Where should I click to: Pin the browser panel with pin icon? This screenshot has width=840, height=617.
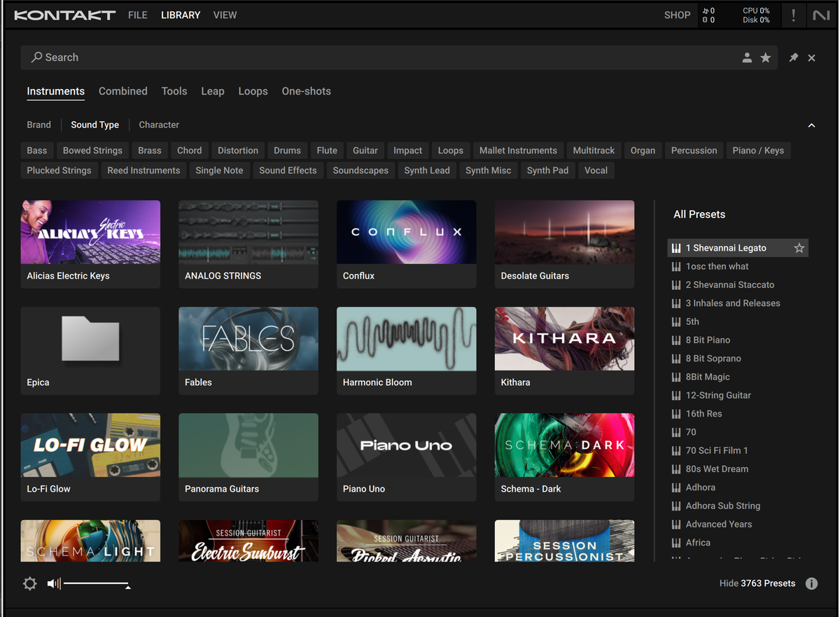[x=793, y=58]
